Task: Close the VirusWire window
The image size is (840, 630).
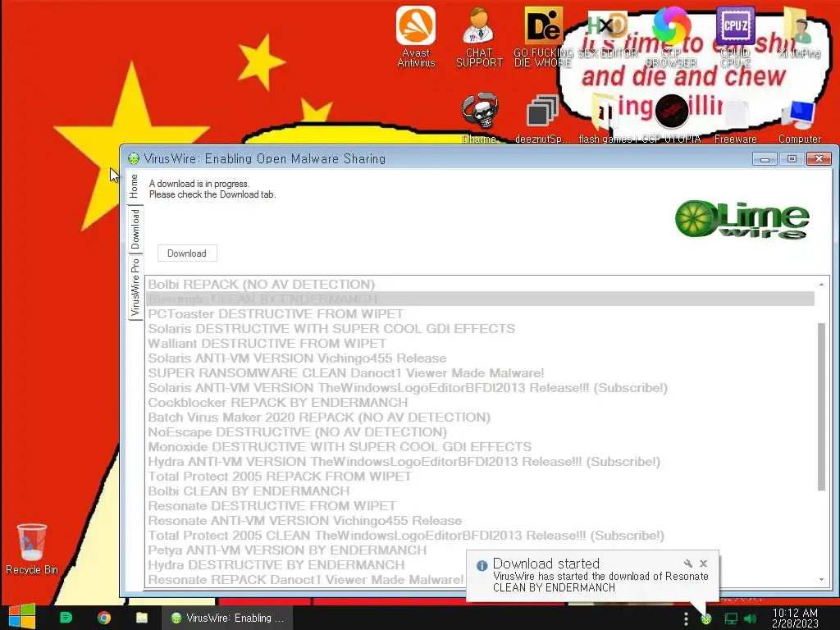Action: coord(819,158)
